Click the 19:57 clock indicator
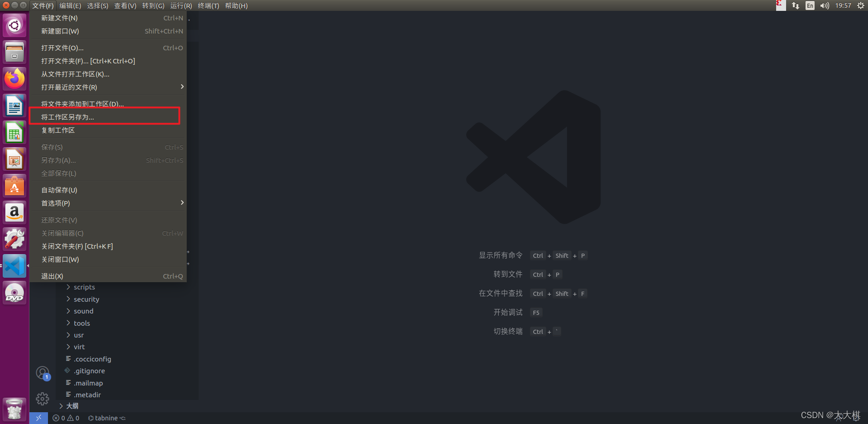 tap(843, 5)
